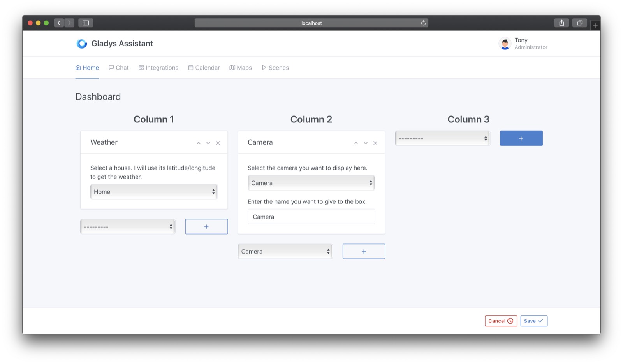Add a new box to Column 1
The image size is (623, 364).
(x=206, y=226)
